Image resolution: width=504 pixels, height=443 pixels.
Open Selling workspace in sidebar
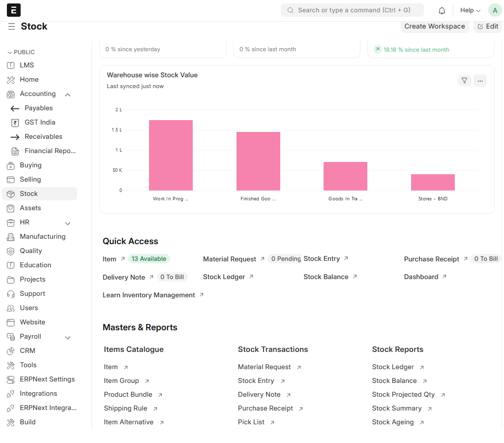pyautogui.click(x=30, y=180)
